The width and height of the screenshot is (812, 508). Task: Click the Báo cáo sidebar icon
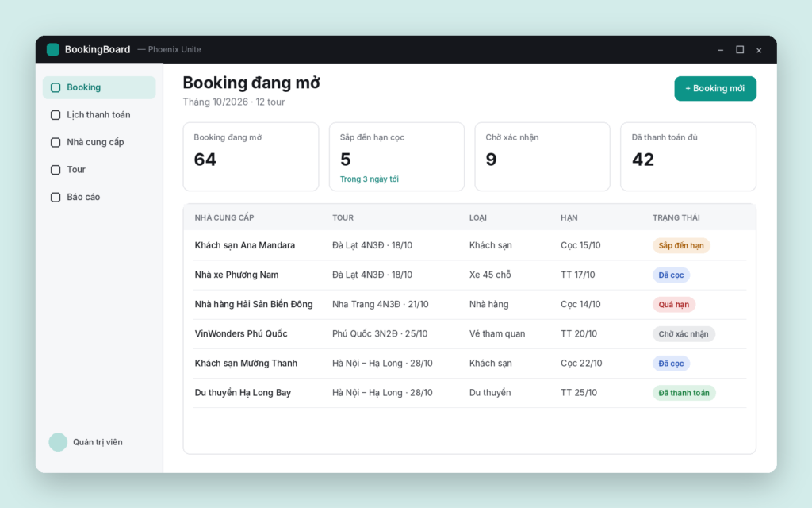56,198
